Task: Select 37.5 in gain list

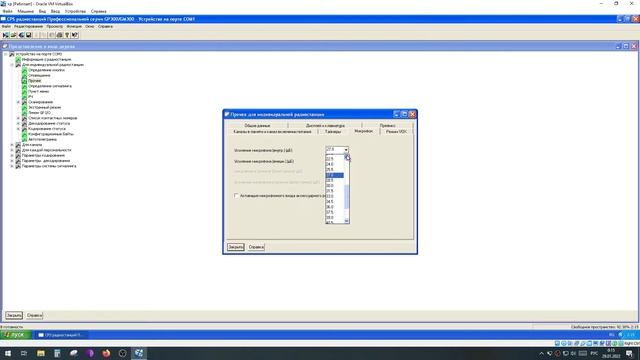Action: pos(335,212)
